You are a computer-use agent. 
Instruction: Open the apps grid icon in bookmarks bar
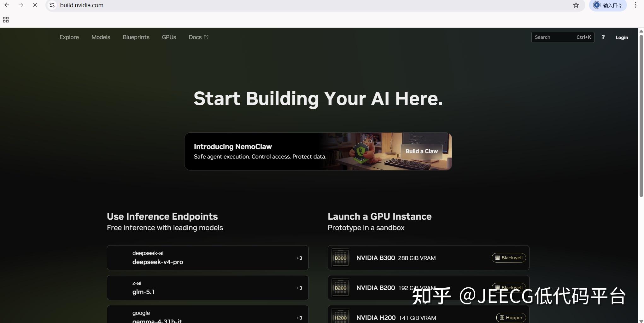coord(6,20)
